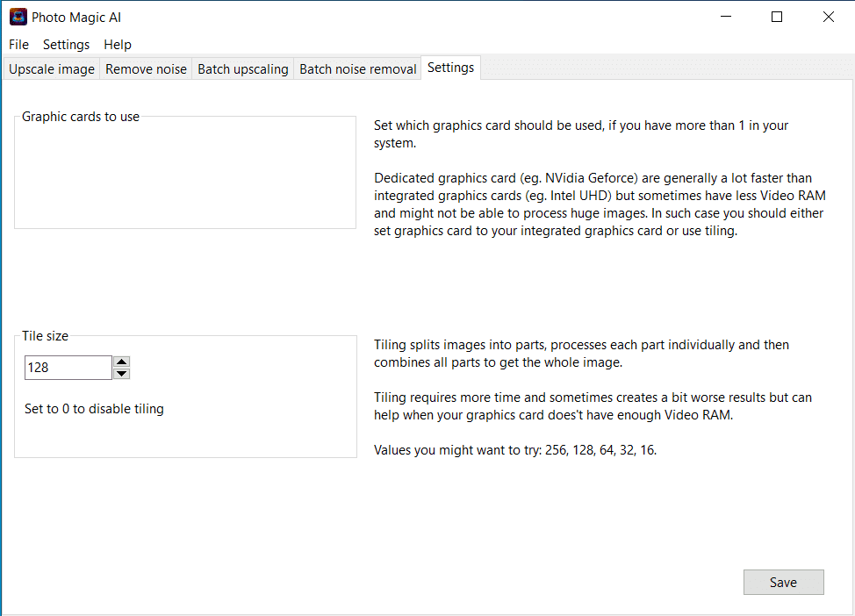Screen dimensions: 855x616
Task: Open the Batch noise removal tab
Action: pyautogui.click(x=357, y=69)
